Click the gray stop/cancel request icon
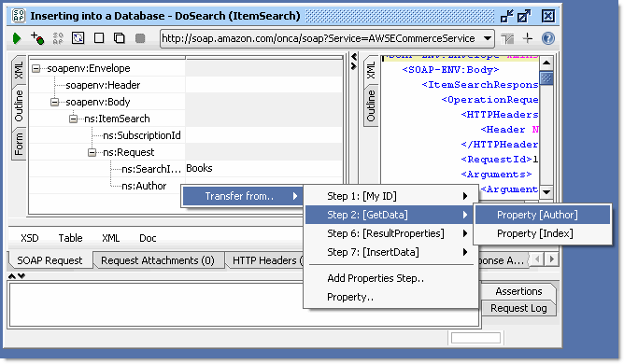 pos(140,38)
